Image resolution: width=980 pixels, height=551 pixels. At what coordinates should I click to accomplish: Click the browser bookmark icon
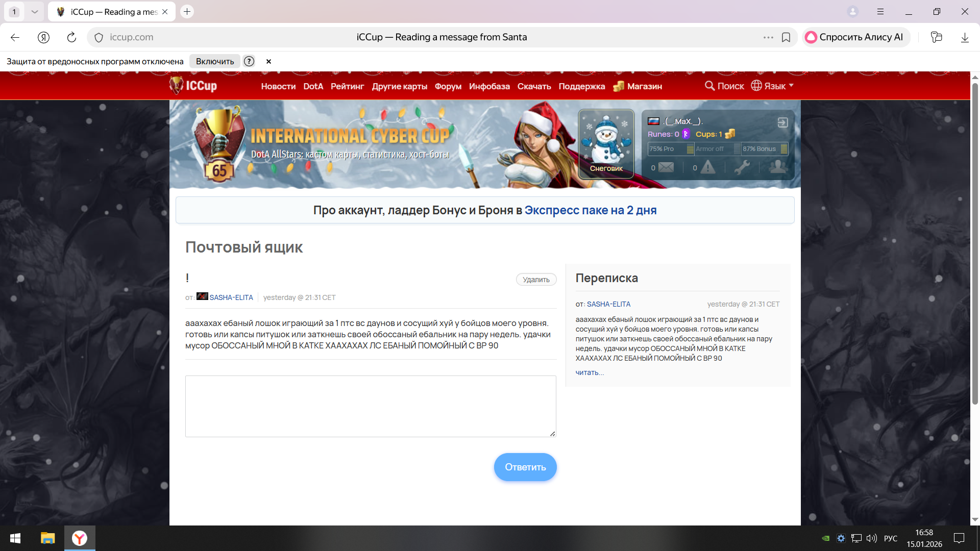click(x=786, y=37)
